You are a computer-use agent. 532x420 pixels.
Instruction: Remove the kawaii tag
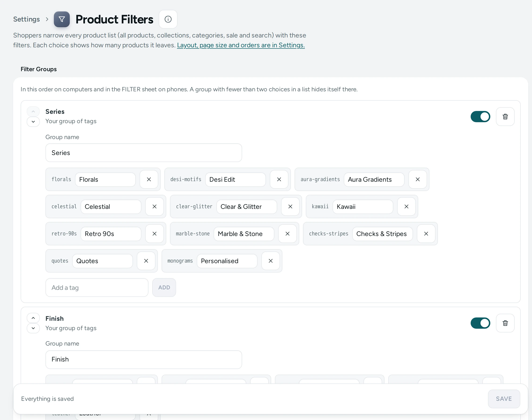click(406, 206)
